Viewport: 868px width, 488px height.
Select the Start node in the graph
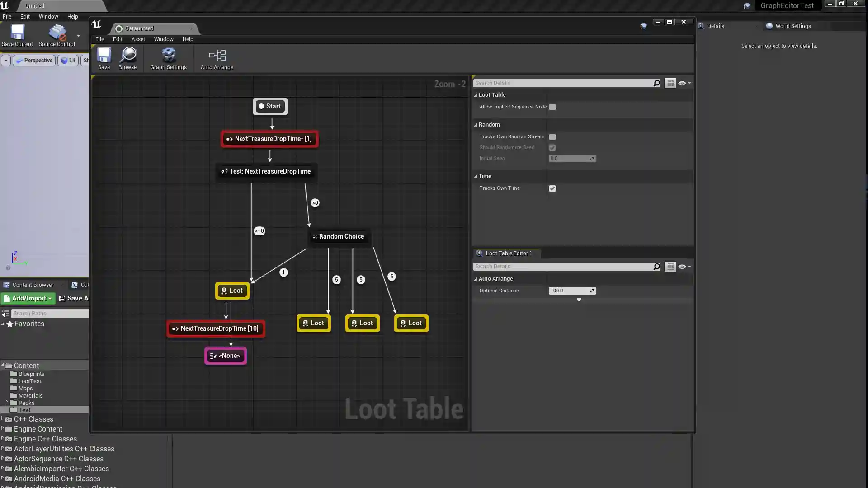270,107
